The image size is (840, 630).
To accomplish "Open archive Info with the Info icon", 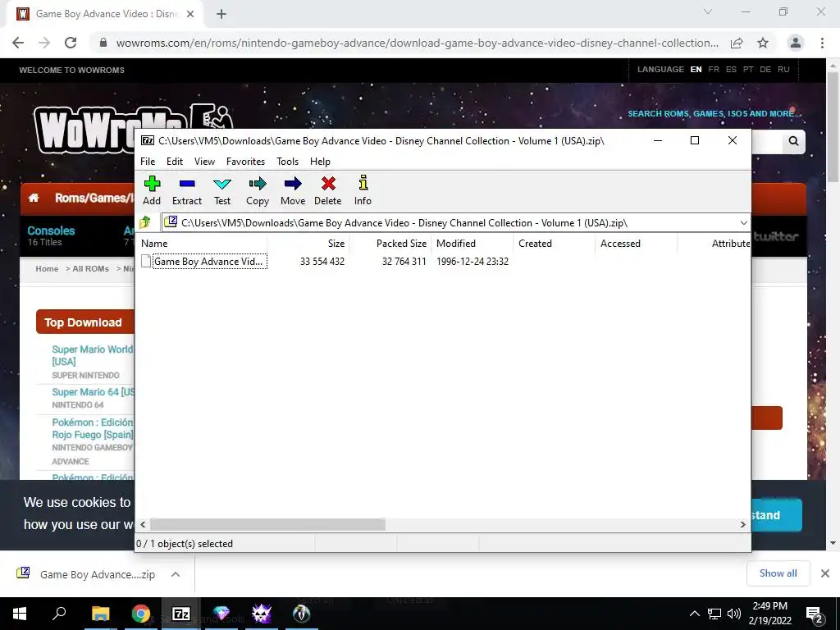I will pos(363,190).
